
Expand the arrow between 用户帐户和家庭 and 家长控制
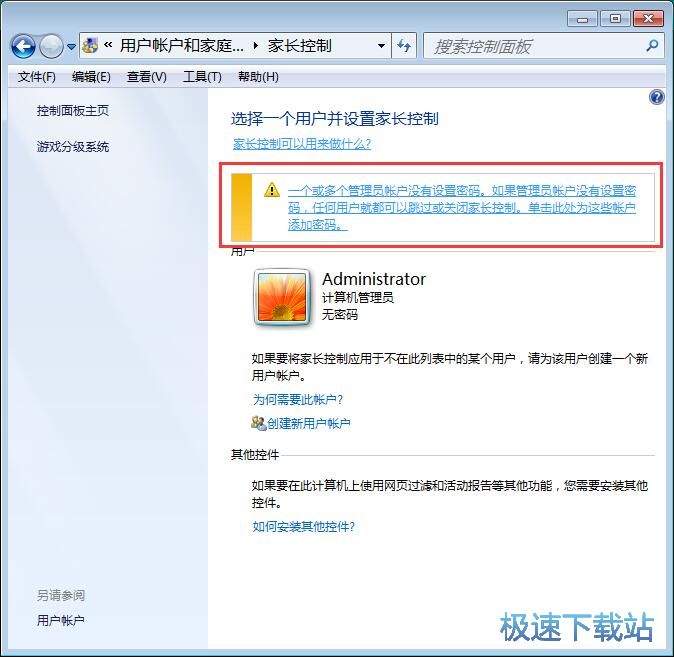point(256,46)
